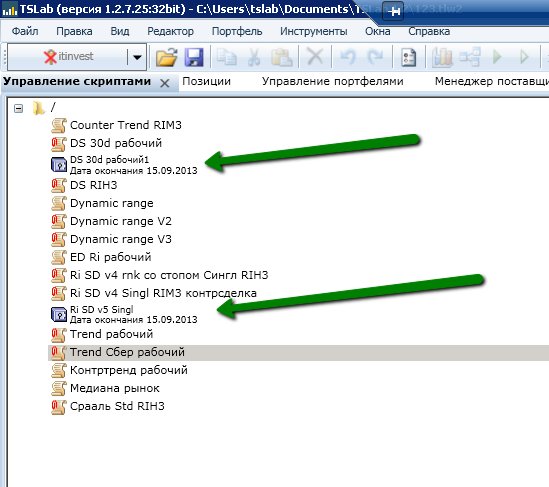Screen dimensions: 549x487
Task: Open the Правка menu
Action: (74, 31)
